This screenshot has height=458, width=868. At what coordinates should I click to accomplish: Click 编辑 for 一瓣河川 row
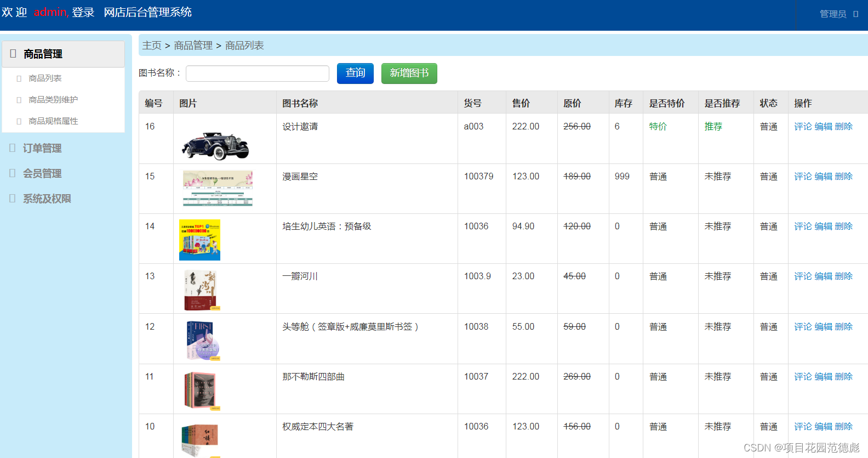click(x=823, y=276)
